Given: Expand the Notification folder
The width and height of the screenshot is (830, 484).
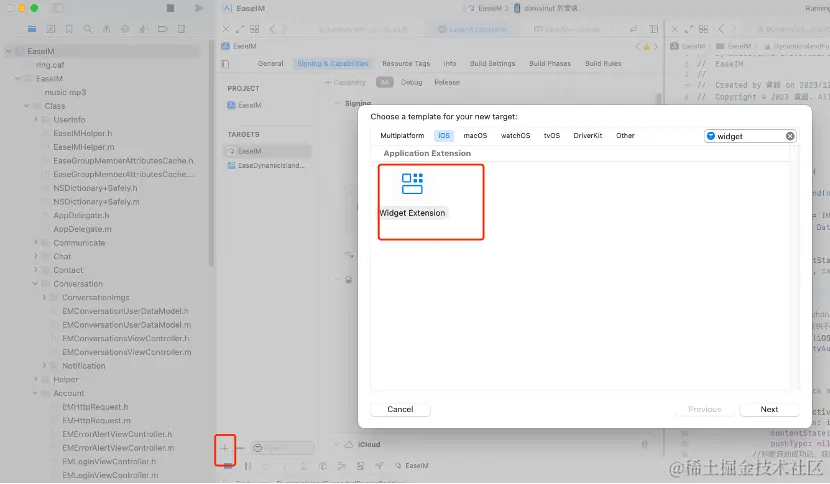Looking at the screenshot, I should click(44, 365).
